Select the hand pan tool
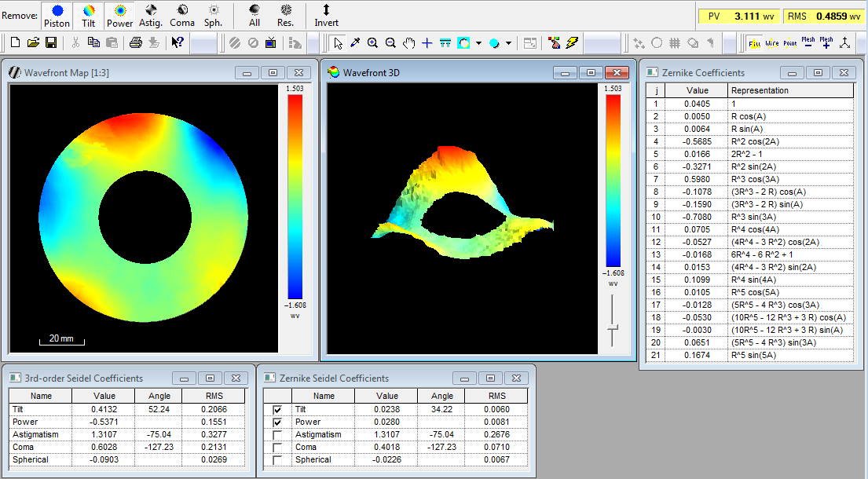 click(x=409, y=42)
